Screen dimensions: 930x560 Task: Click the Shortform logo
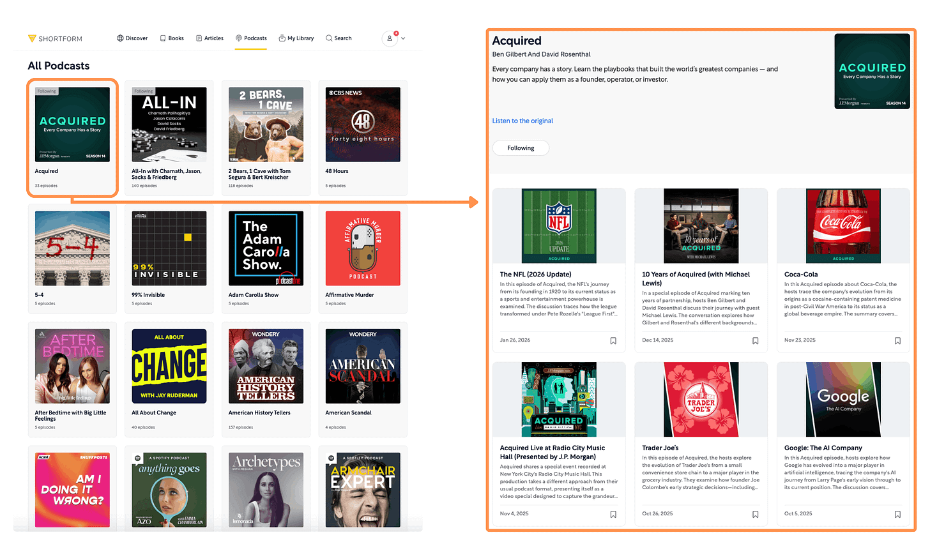(x=54, y=38)
